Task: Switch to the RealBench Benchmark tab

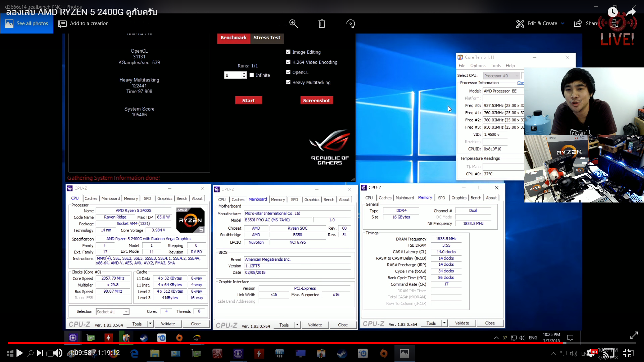Action: [233, 38]
